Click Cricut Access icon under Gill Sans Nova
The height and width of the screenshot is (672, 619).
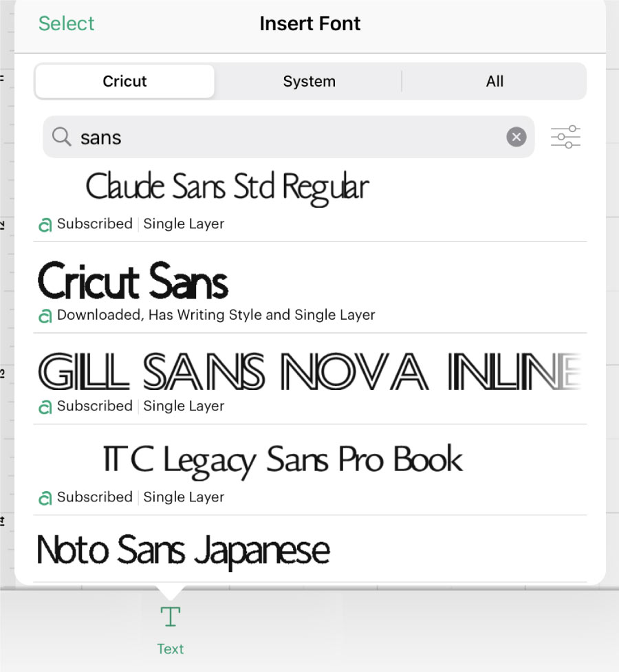coord(45,407)
